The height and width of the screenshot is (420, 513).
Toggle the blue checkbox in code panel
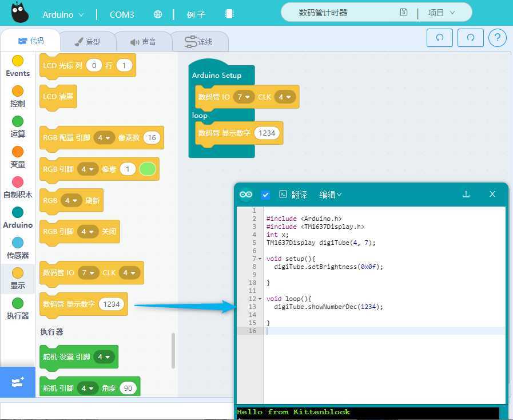[265, 195]
